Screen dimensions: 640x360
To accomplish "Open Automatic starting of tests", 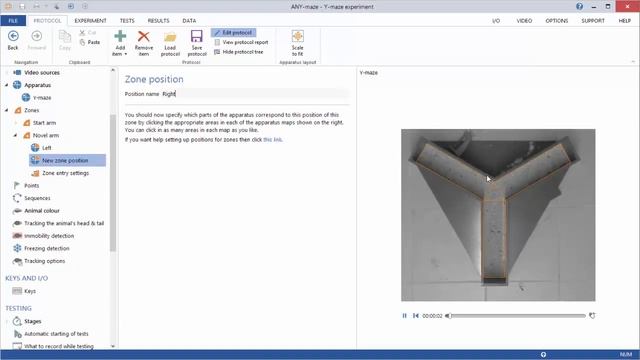I will tap(51, 334).
